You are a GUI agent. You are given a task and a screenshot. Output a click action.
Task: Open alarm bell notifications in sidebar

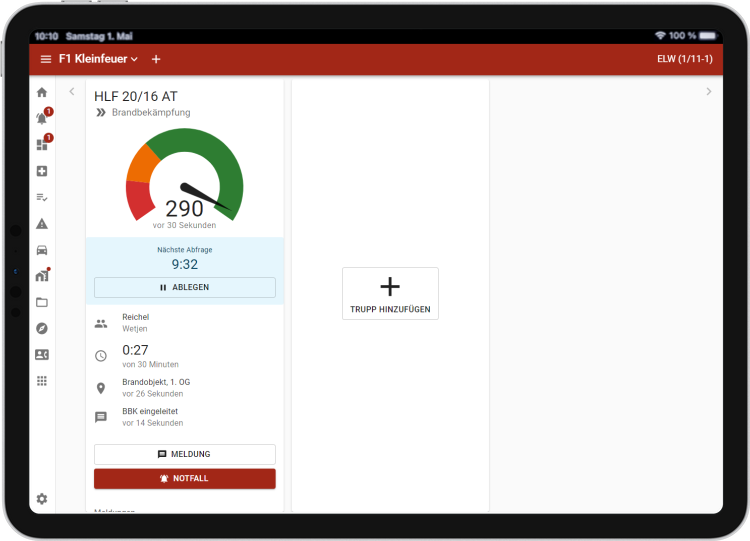coord(42,118)
